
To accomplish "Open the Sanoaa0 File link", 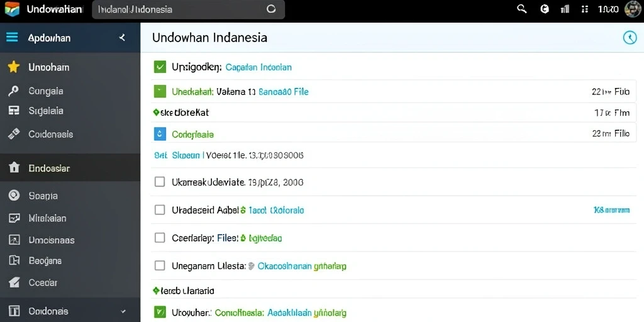I will (284, 92).
